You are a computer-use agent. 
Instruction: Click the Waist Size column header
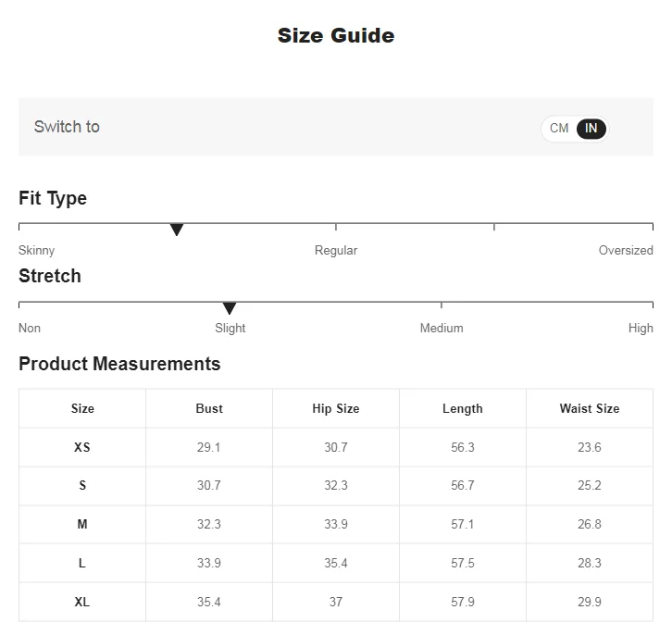tap(590, 408)
